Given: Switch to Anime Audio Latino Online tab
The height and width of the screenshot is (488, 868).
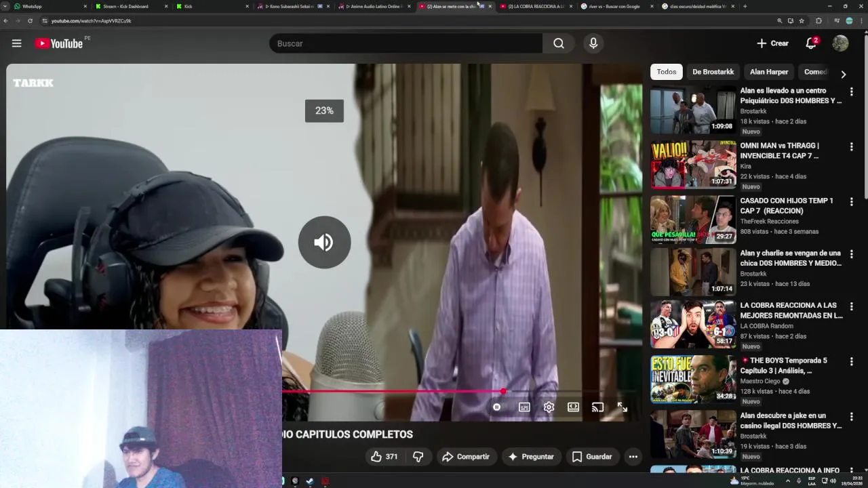Looking at the screenshot, I should pyautogui.click(x=375, y=6).
